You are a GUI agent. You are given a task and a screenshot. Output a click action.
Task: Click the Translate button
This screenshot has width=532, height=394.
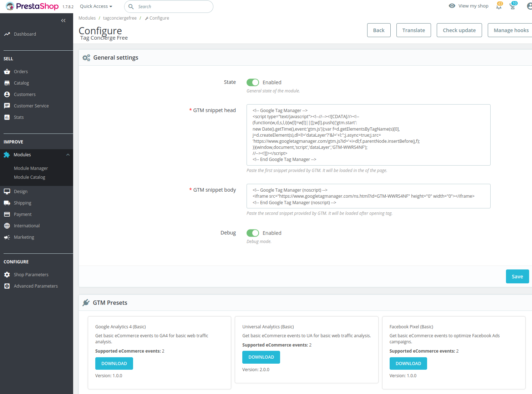(414, 30)
